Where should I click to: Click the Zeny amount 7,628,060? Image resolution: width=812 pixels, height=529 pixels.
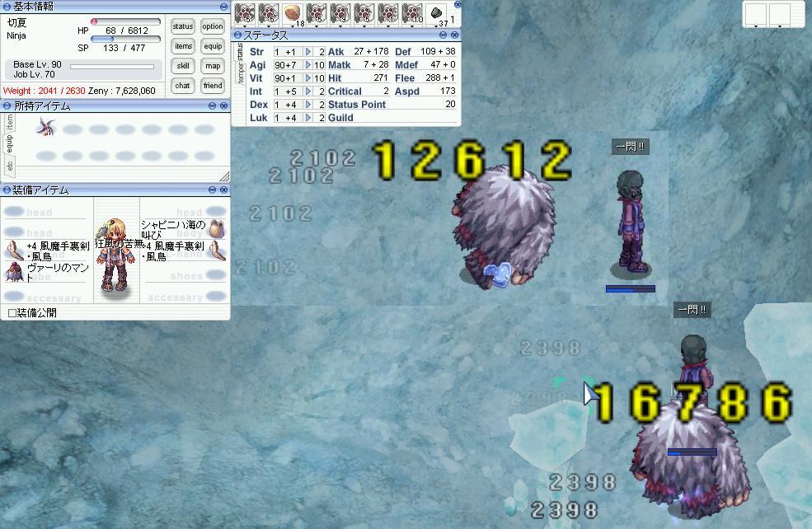[x=135, y=91]
